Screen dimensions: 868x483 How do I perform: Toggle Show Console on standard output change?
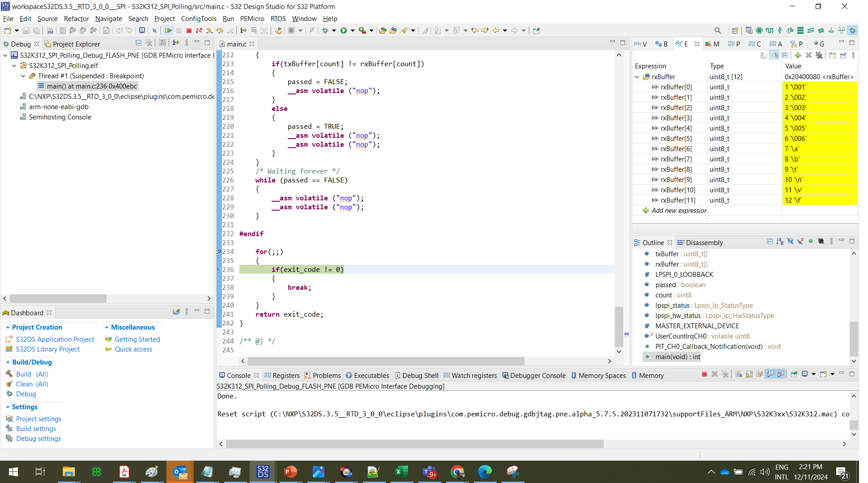[x=770, y=374]
